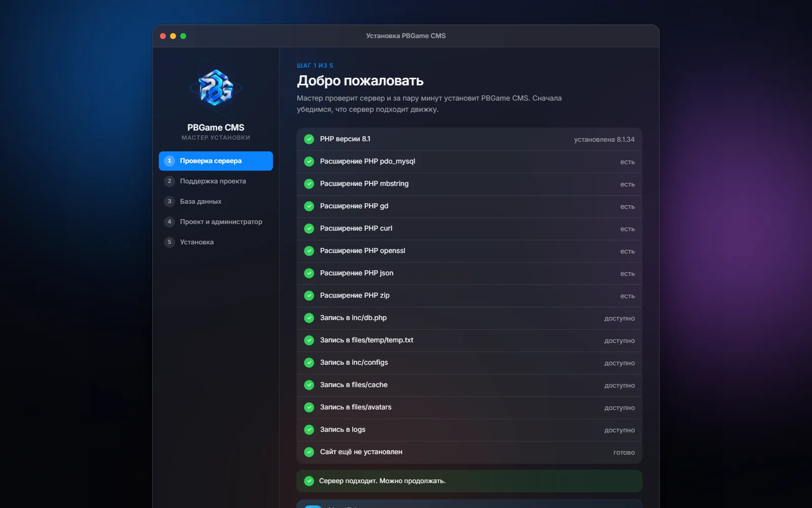Screen dimensions: 812x508
Task: Click the green maximize window button
Action: coord(183,36)
